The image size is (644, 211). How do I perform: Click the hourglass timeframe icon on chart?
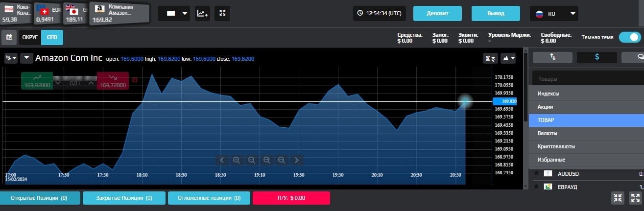coord(490,59)
